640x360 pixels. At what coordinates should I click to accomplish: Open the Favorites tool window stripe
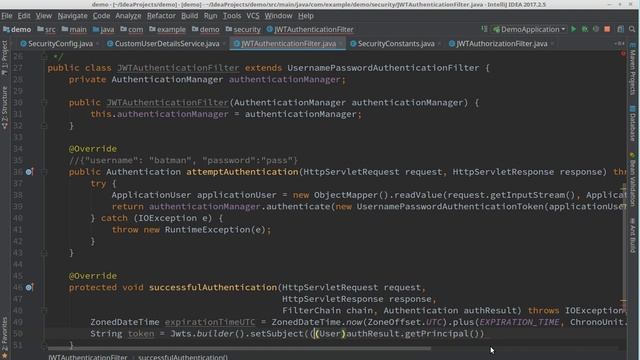pyautogui.click(x=4, y=337)
